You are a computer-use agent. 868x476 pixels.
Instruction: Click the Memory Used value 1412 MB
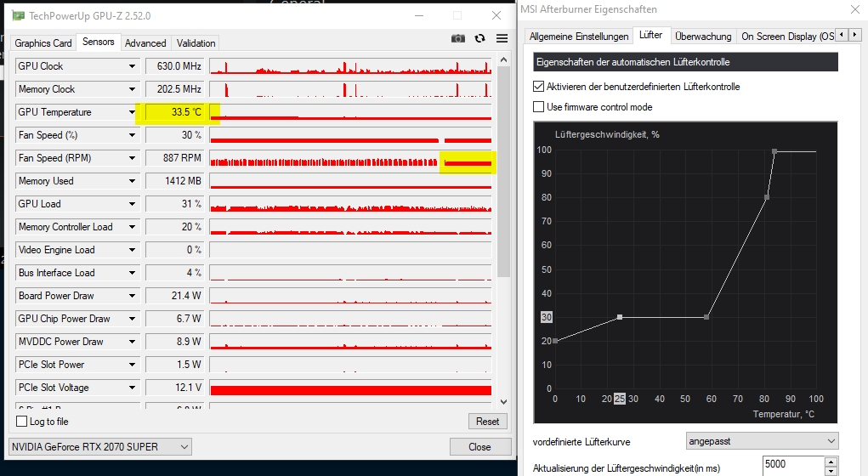click(x=175, y=181)
